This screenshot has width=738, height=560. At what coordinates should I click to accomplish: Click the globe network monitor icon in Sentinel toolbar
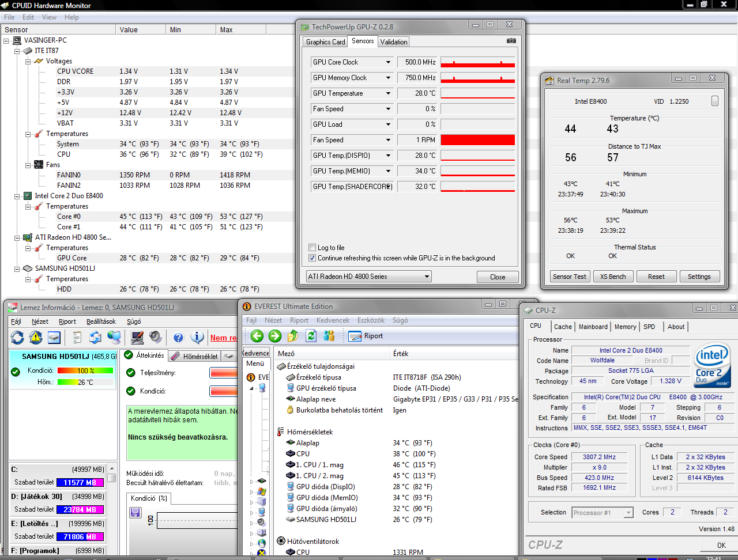click(x=114, y=337)
